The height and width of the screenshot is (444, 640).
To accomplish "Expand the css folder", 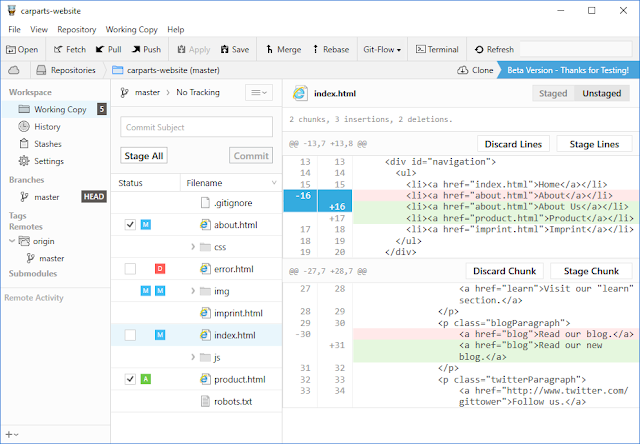I will (193, 247).
